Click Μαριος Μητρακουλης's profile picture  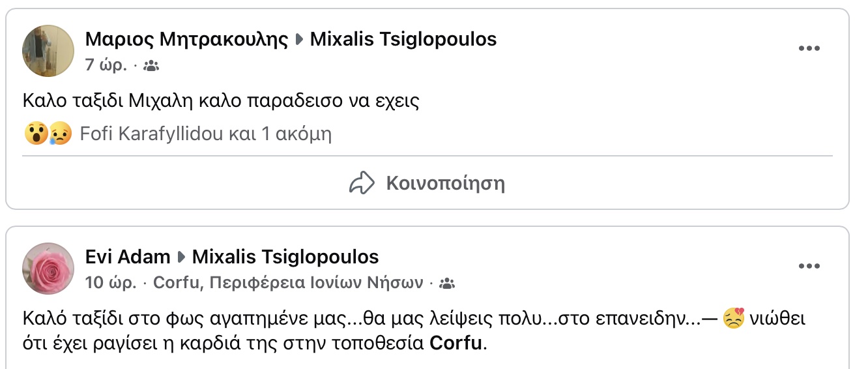pos(48,51)
